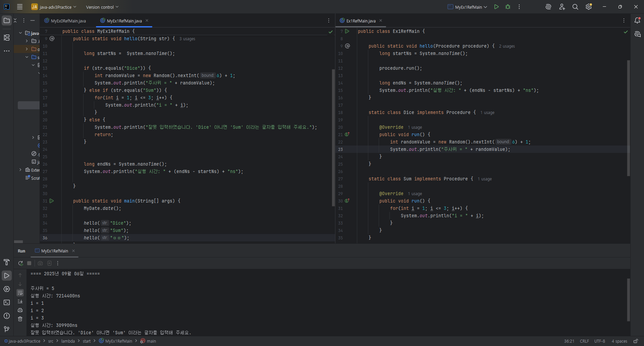
Task: Close MyEx1RefMain.java editor tab
Action: (x=147, y=20)
